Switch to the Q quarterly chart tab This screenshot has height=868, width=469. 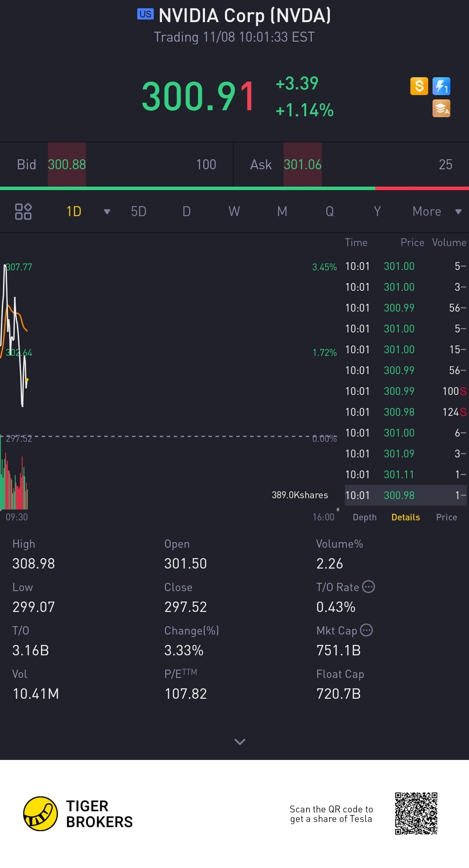[330, 211]
